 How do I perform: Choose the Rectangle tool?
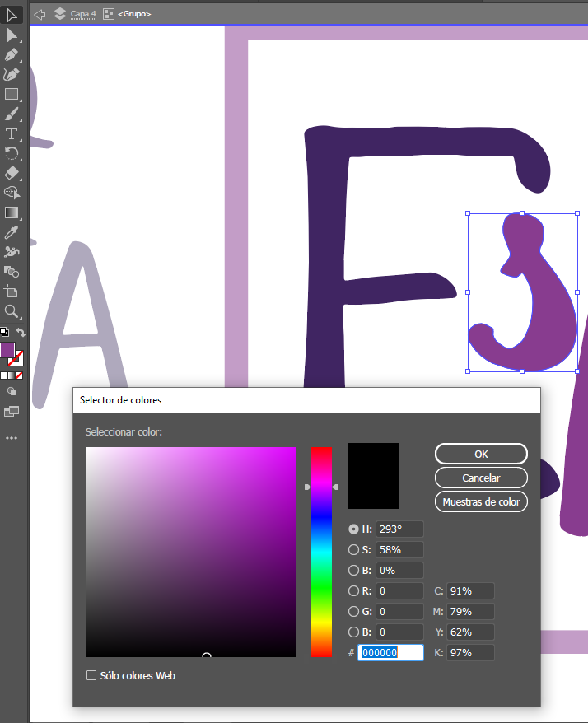tap(12, 94)
